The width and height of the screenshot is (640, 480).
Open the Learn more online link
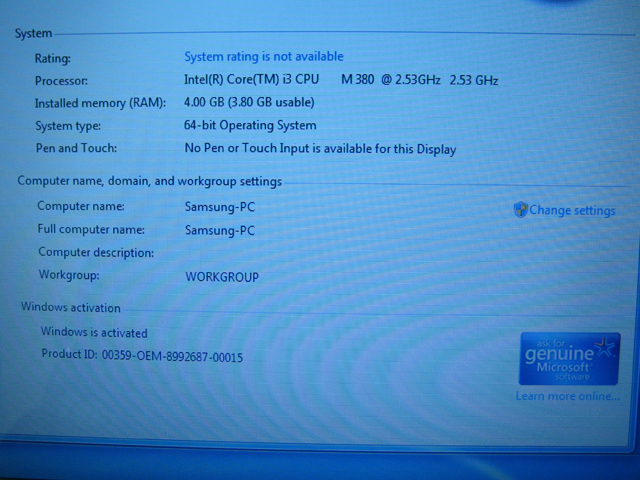coord(568,396)
